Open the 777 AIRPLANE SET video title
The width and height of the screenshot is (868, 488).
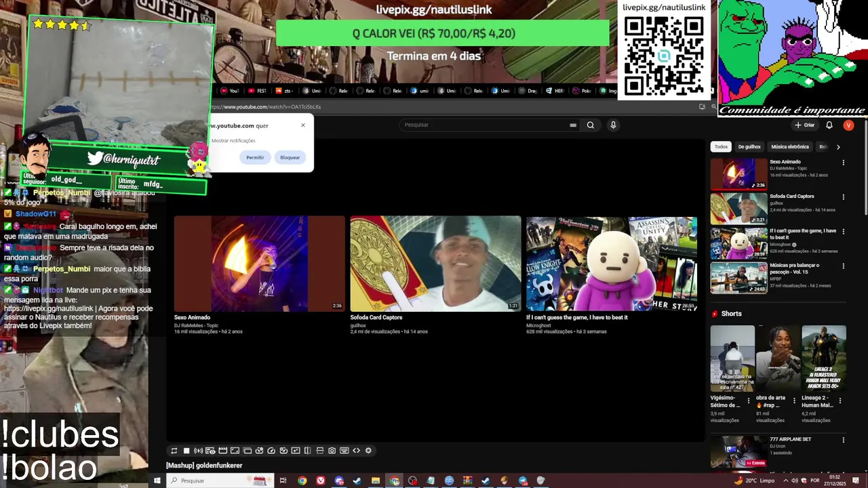tap(791, 439)
